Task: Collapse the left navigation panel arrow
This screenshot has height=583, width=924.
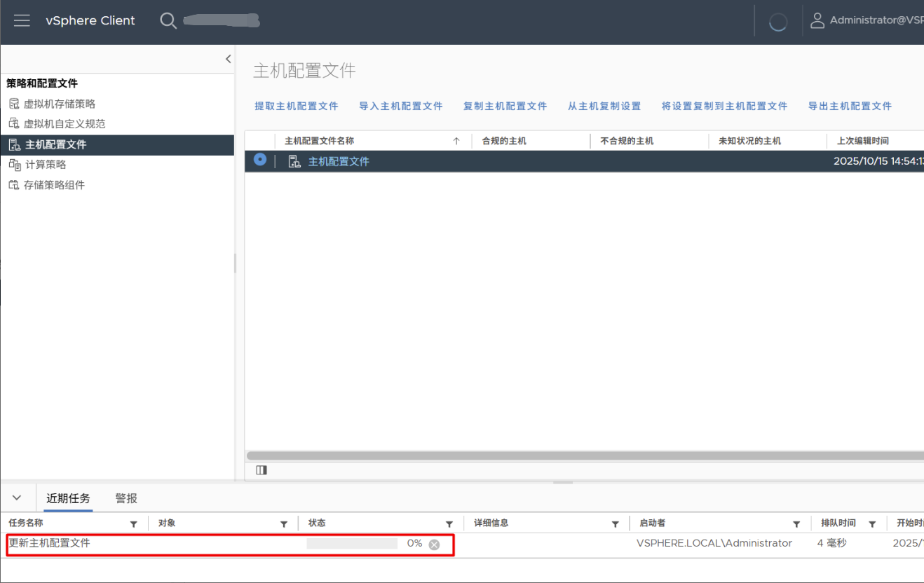Action: coord(228,60)
